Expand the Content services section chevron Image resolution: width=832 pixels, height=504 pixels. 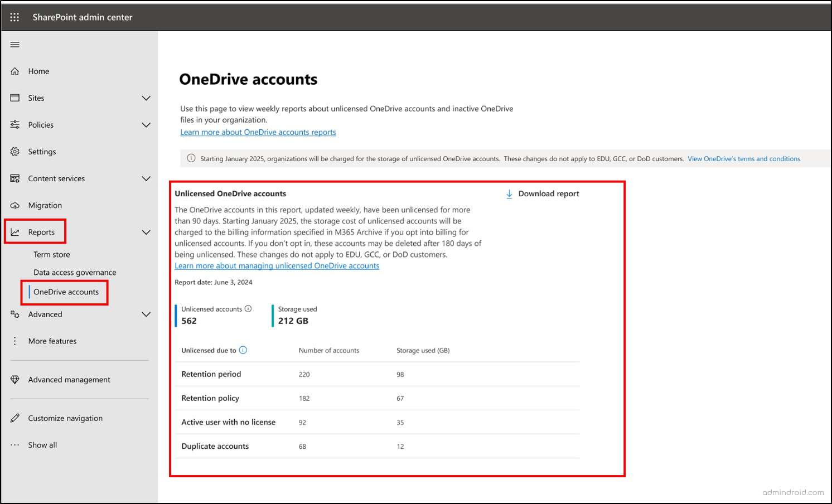click(x=146, y=178)
